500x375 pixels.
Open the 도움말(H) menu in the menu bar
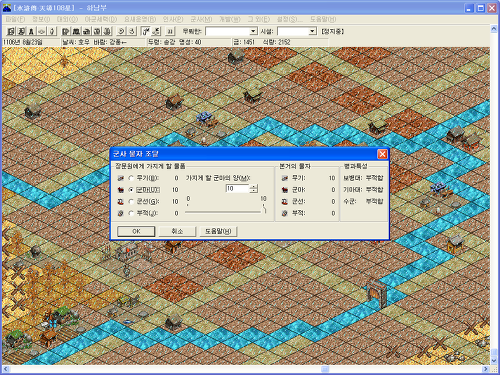point(323,19)
